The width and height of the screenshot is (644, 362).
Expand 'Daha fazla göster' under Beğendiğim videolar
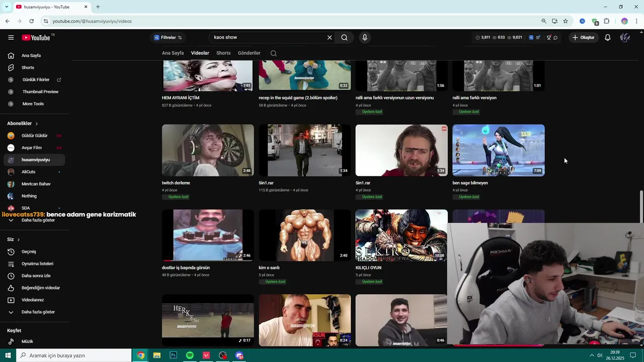click(34, 312)
